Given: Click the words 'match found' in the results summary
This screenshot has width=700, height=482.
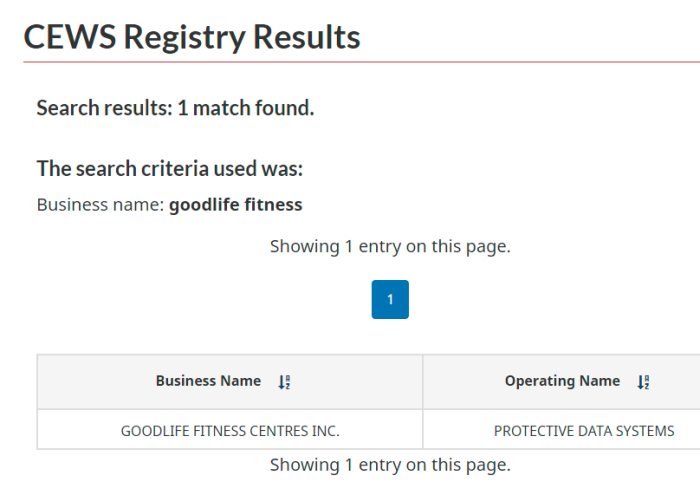Looking at the screenshot, I should 254,108.
